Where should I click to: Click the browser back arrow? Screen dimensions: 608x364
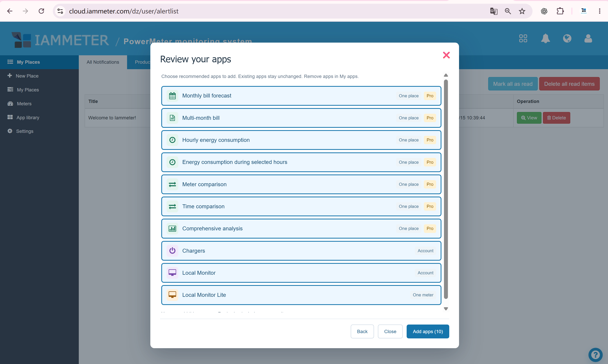tap(10, 11)
